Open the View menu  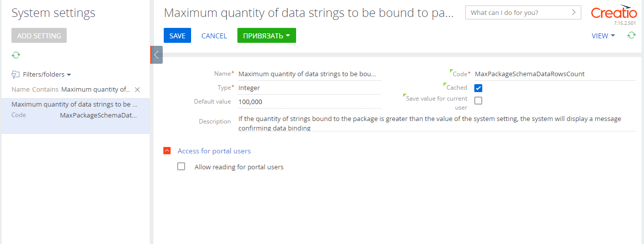click(x=603, y=36)
